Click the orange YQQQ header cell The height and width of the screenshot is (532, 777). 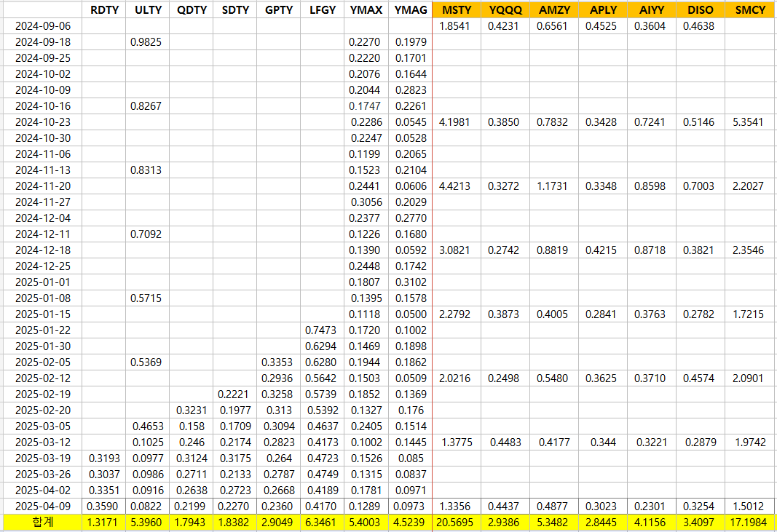(x=505, y=10)
